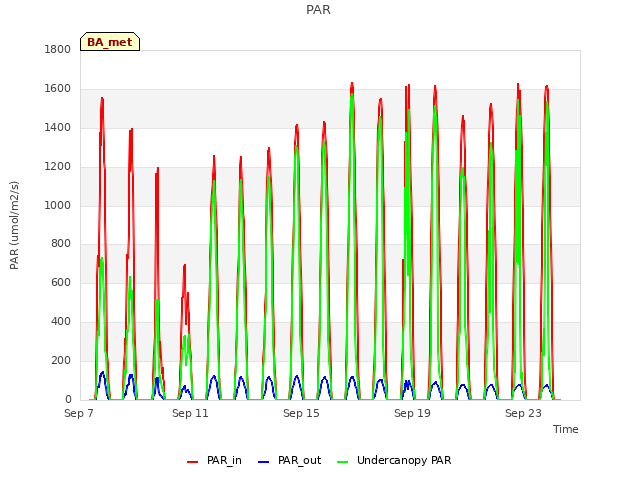
Task: Click the Sep 23 x-axis label
Action: (x=523, y=413)
